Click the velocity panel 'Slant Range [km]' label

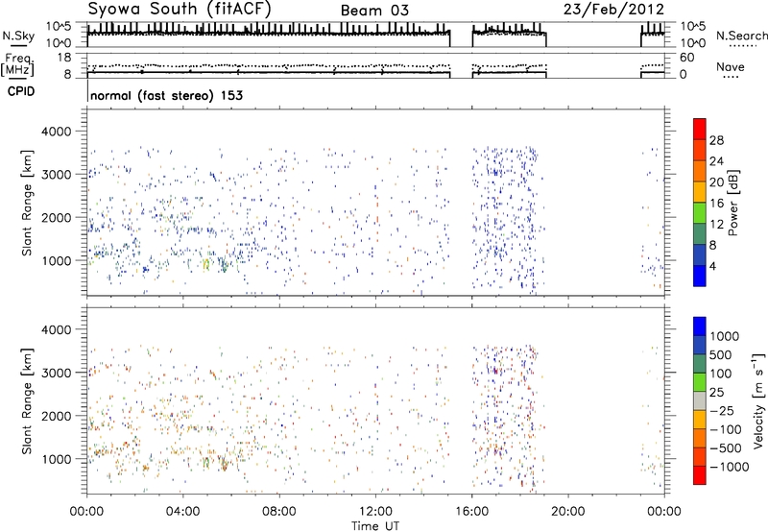coord(27,400)
